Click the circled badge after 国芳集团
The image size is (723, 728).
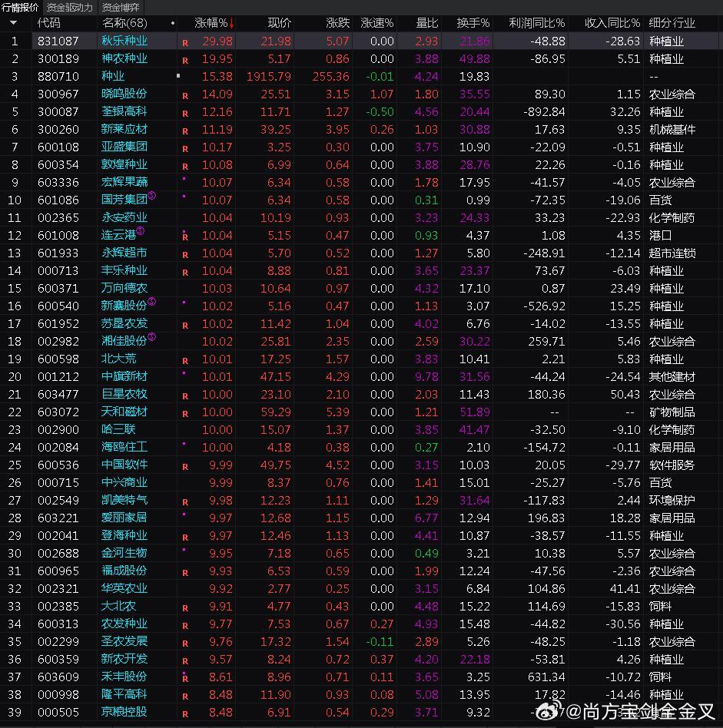(152, 196)
